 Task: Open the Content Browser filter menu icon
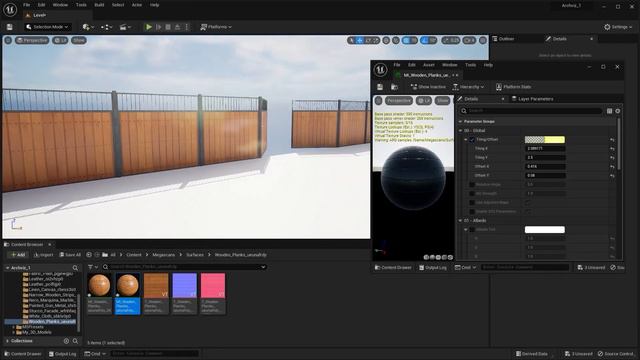point(93,267)
